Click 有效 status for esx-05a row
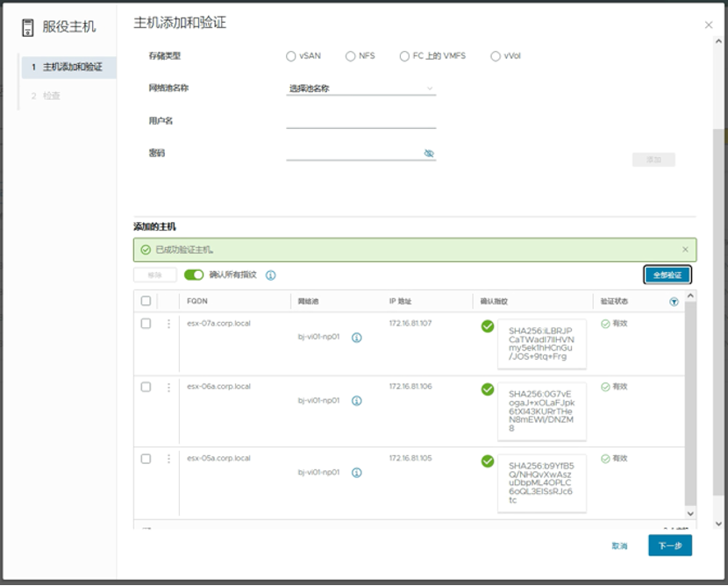 (x=614, y=459)
